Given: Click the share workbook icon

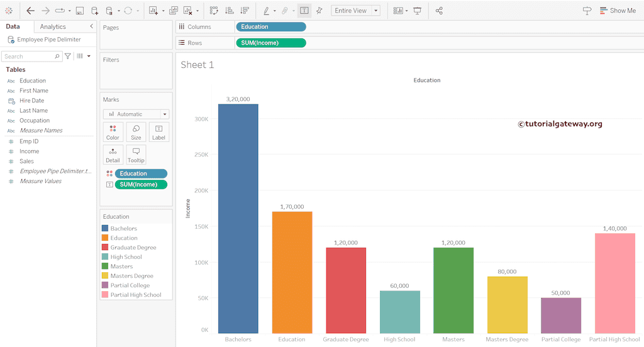Looking at the screenshot, I should [x=439, y=11].
